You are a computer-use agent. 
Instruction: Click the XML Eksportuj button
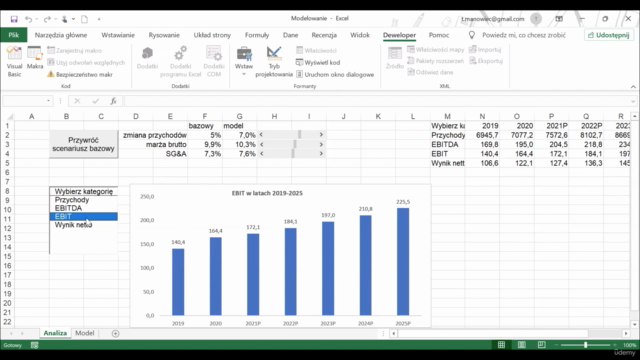coord(486,61)
